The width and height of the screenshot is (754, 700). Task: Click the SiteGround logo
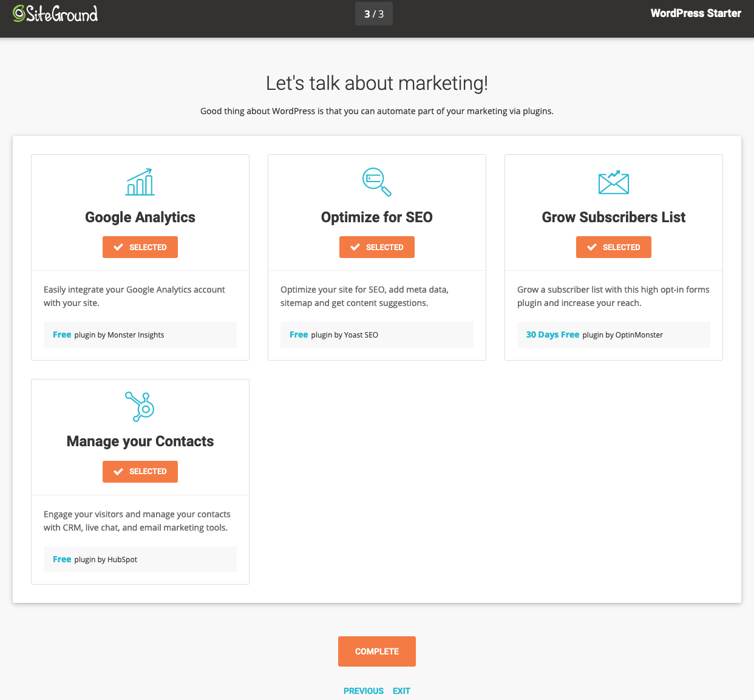pyautogui.click(x=55, y=13)
